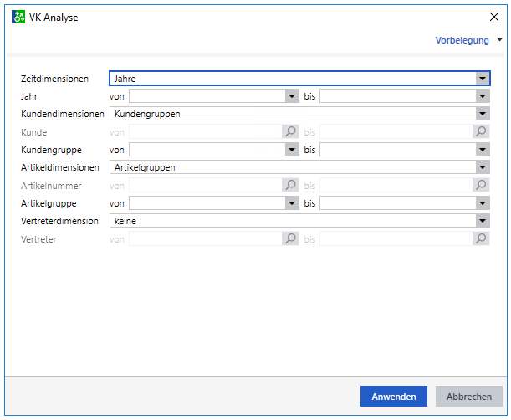Expand the Vorbelegung arrow menu
Viewport: 511px width, 420px height.
[499, 40]
